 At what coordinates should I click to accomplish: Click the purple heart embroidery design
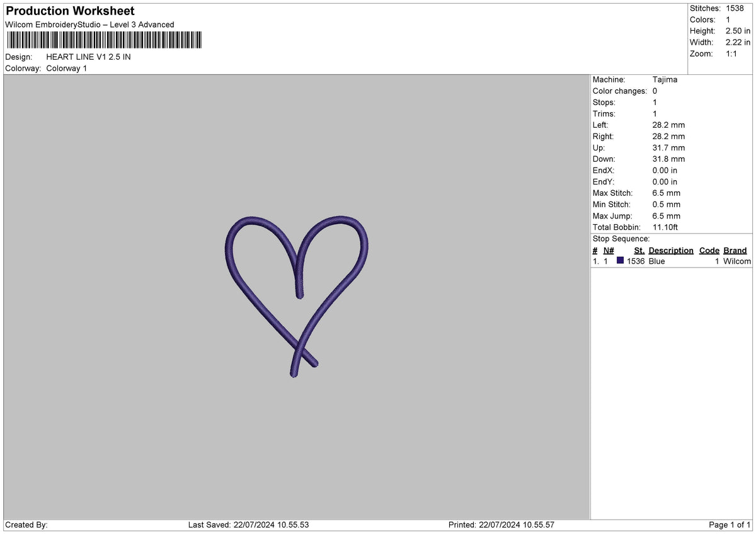click(x=297, y=296)
